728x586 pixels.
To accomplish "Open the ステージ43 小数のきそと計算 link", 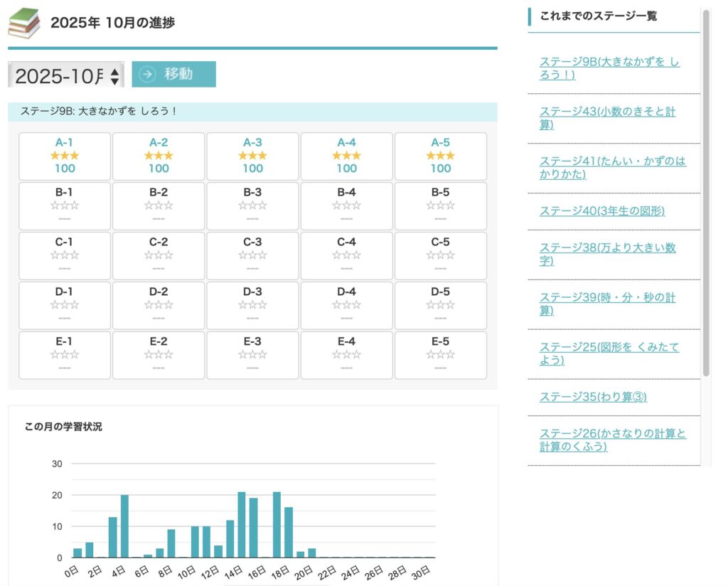I will point(607,118).
